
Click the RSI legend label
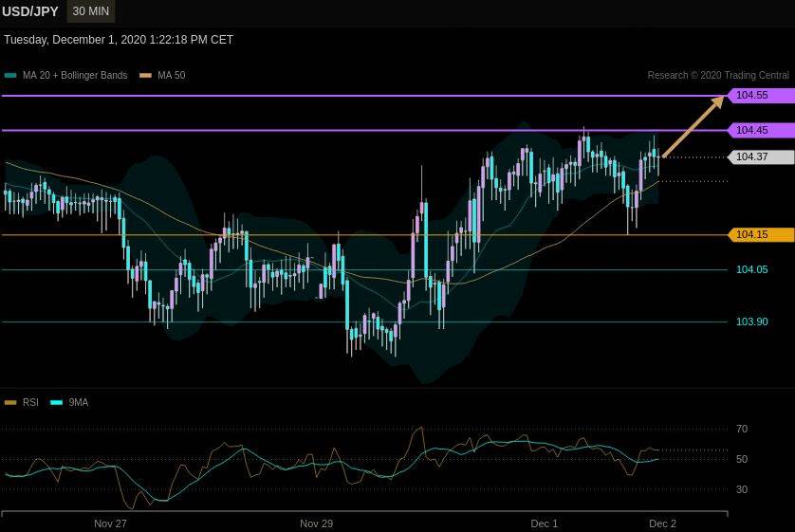[30, 402]
